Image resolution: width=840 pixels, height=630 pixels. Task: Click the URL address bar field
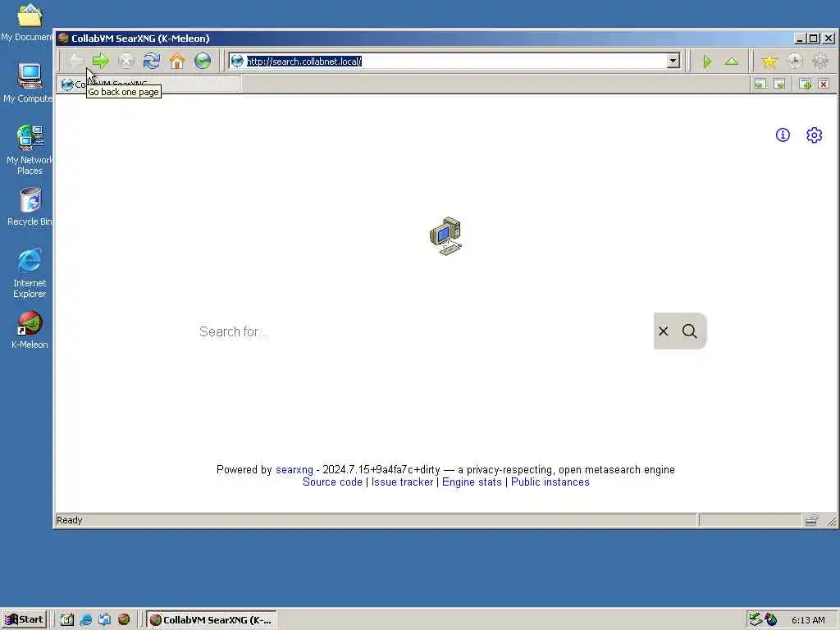(455, 61)
